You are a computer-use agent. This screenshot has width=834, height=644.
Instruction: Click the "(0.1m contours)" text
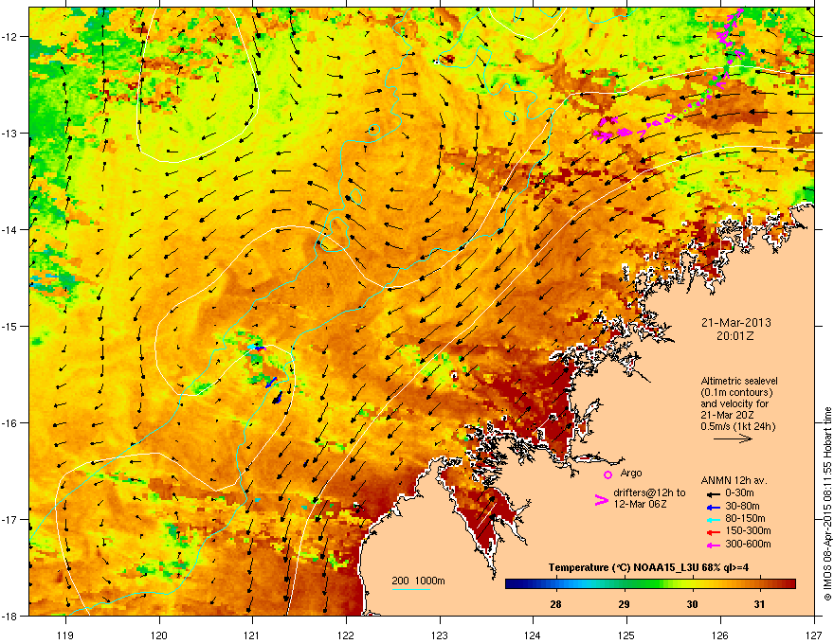click(736, 393)
